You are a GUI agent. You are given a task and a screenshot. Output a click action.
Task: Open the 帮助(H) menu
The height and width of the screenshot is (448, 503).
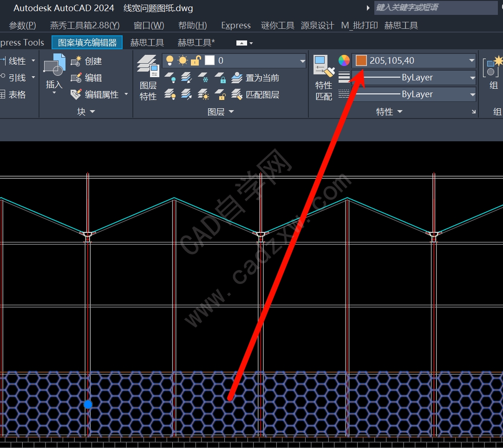pyautogui.click(x=192, y=26)
